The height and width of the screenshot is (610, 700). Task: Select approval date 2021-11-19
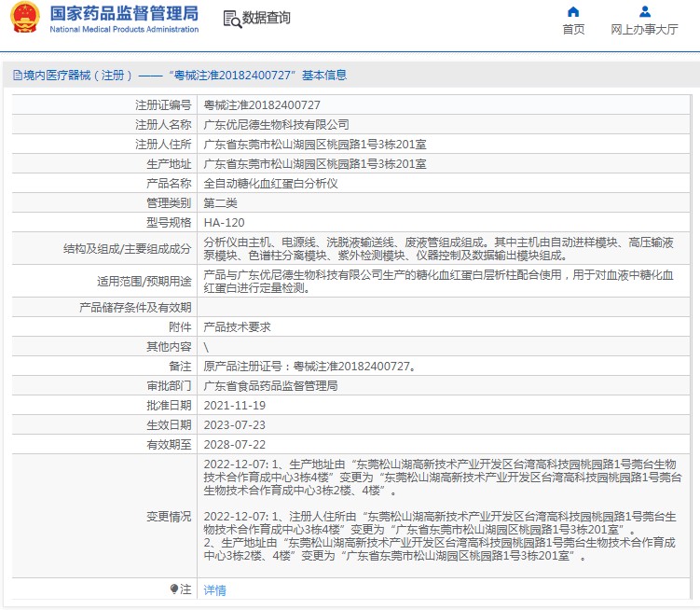(234, 406)
